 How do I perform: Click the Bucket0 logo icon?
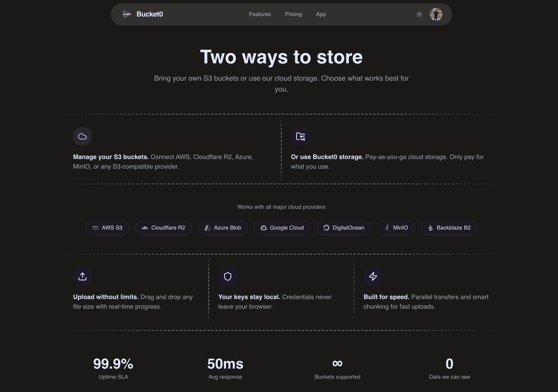pyautogui.click(x=127, y=14)
